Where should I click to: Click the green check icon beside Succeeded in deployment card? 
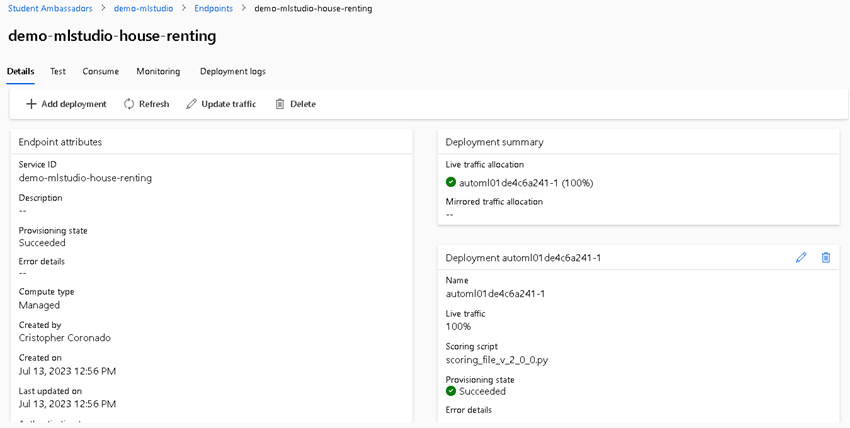pyautogui.click(x=450, y=391)
